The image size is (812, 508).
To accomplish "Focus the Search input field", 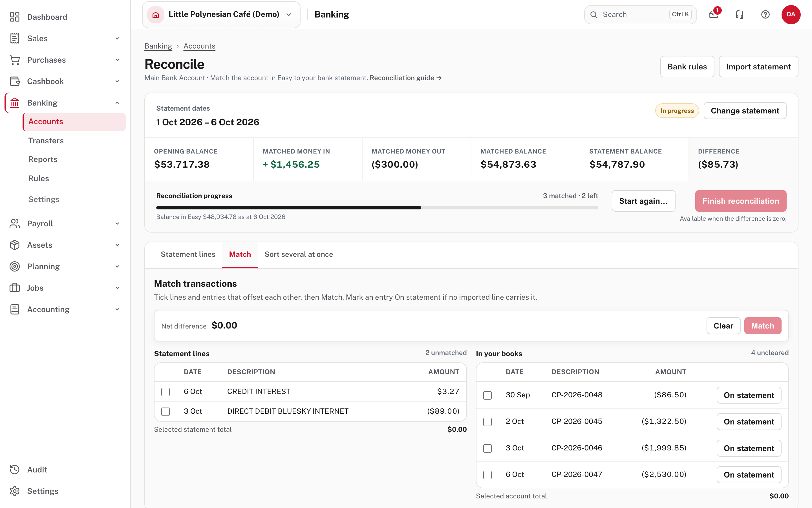I will (x=640, y=14).
